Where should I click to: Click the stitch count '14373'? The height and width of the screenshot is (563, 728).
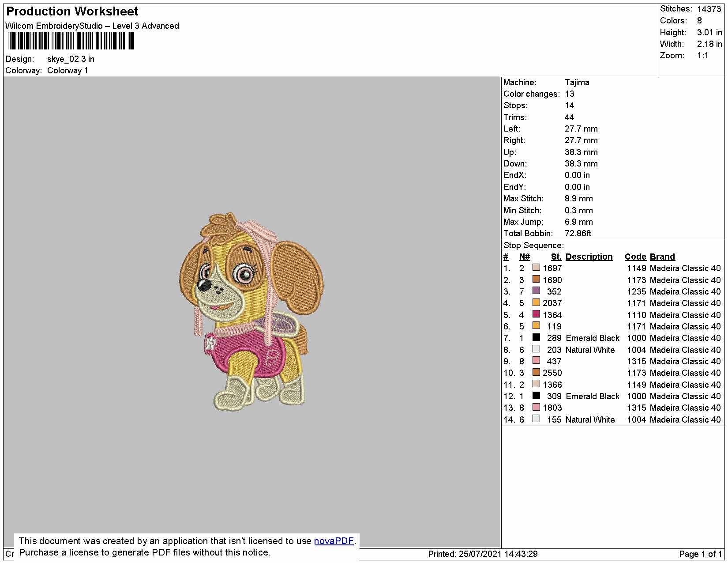coord(709,9)
